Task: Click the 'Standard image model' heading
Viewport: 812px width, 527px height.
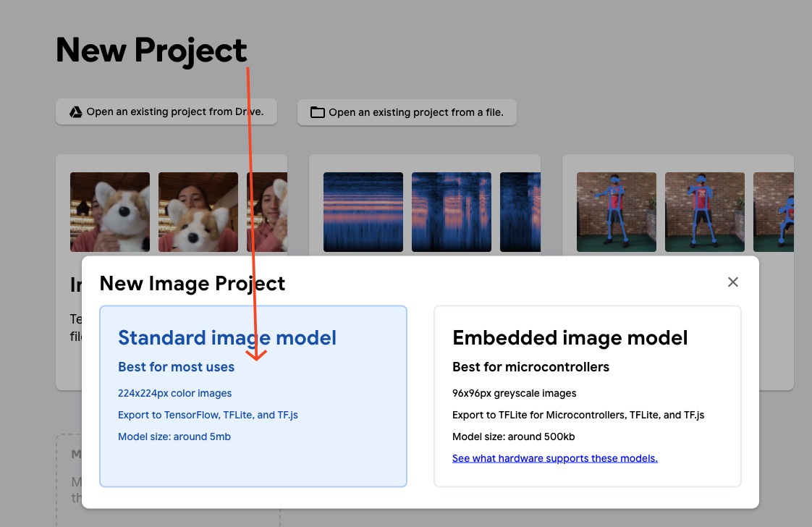Action: click(227, 338)
